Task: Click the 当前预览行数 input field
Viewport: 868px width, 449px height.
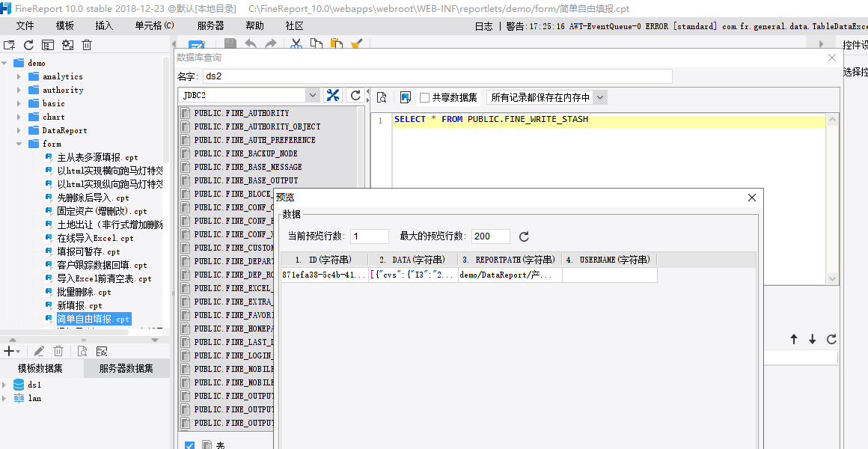Action: click(370, 236)
